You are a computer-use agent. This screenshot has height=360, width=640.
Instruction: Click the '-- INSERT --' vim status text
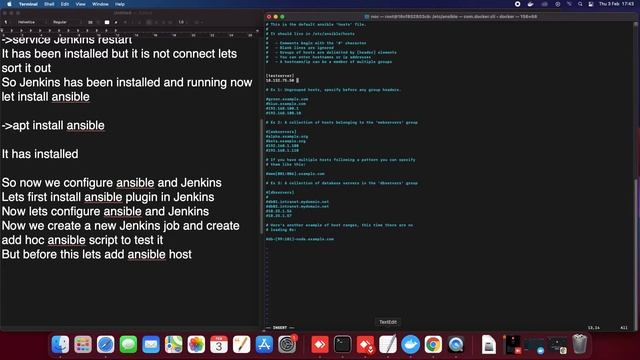point(280,327)
